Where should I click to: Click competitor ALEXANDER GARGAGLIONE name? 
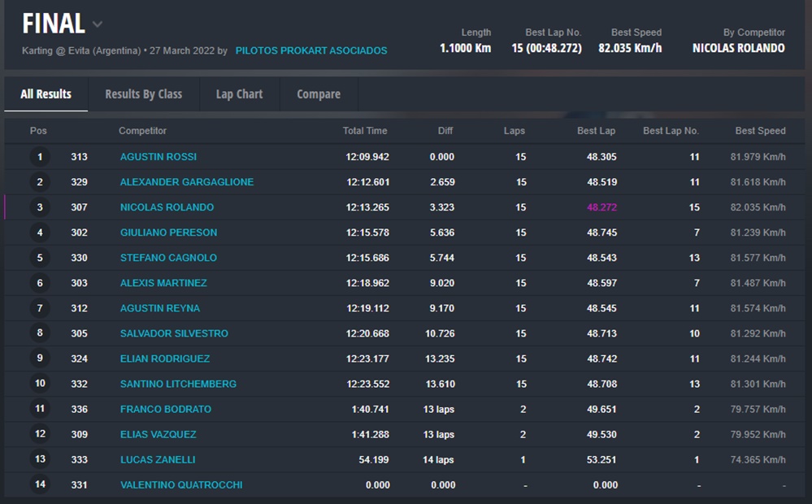pyautogui.click(x=187, y=182)
